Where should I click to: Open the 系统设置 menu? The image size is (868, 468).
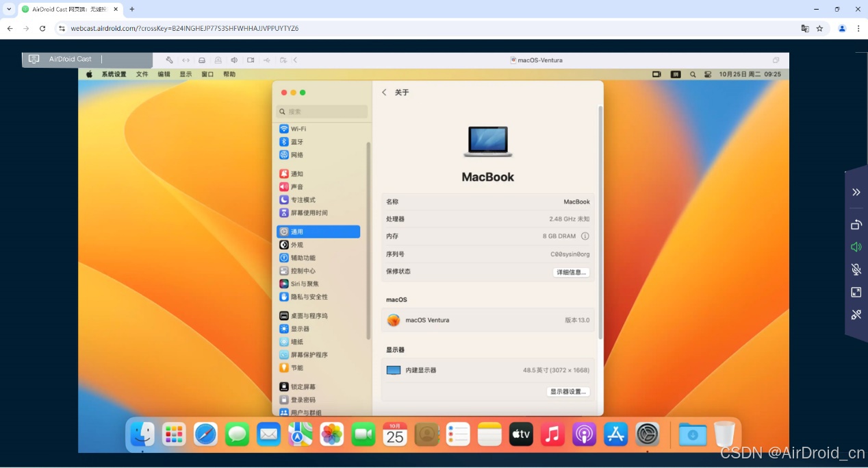click(x=114, y=74)
